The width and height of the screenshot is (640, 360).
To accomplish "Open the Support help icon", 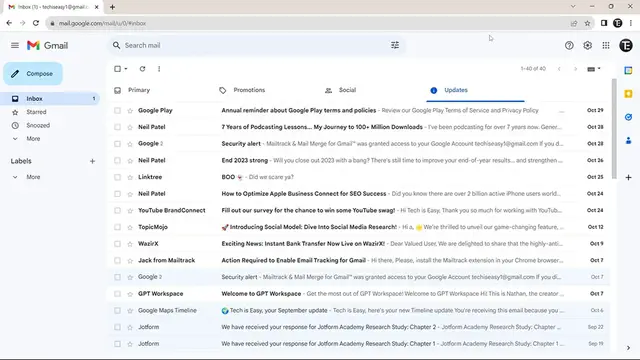I will [569, 45].
